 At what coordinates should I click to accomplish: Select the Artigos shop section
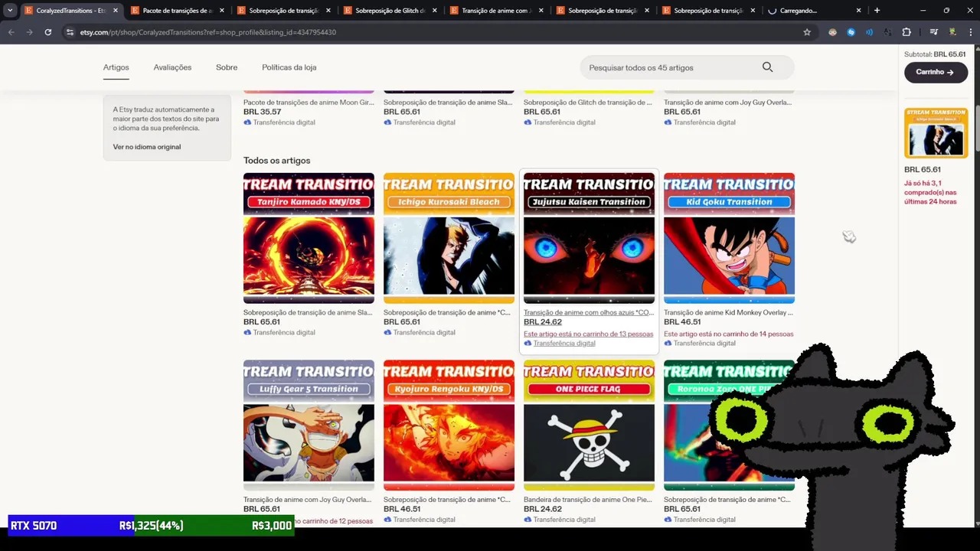pyautogui.click(x=116, y=67)
